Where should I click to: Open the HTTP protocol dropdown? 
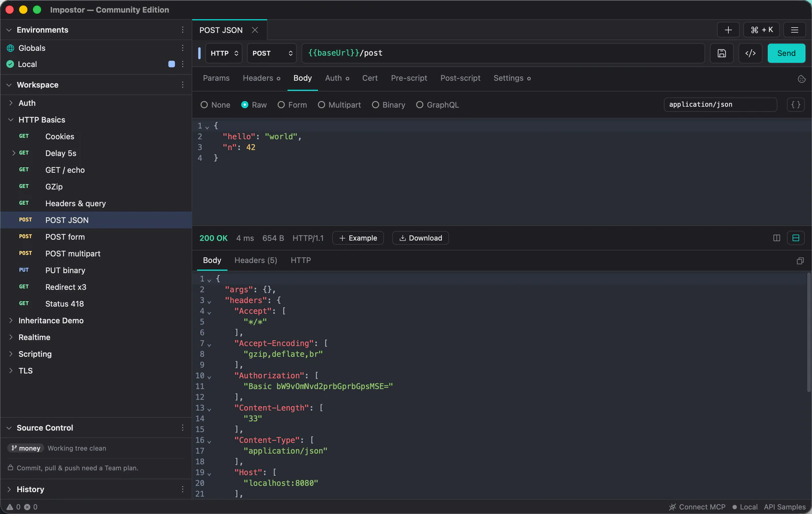224,53
